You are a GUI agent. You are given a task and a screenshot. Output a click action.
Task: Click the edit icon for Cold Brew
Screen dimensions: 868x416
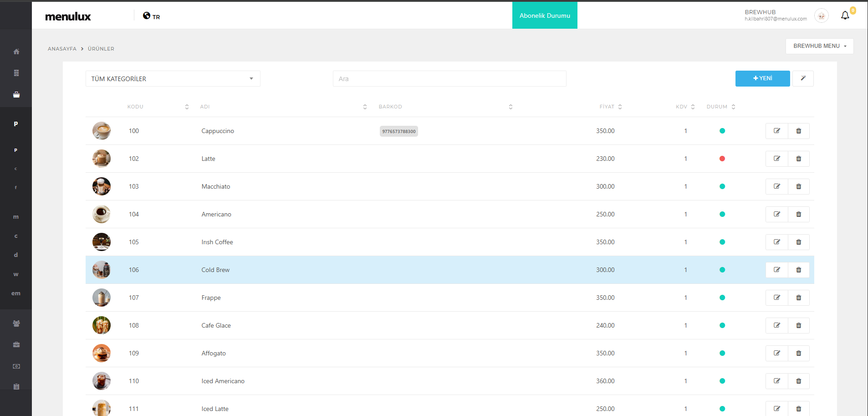pos(776,270)
